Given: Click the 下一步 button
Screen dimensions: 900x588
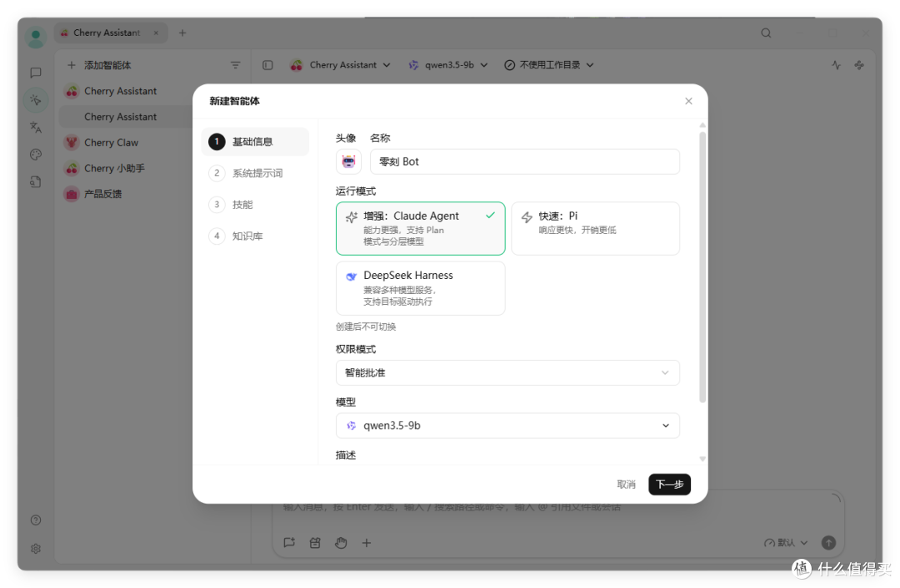Looking at the screenshot, I should 669,484.
